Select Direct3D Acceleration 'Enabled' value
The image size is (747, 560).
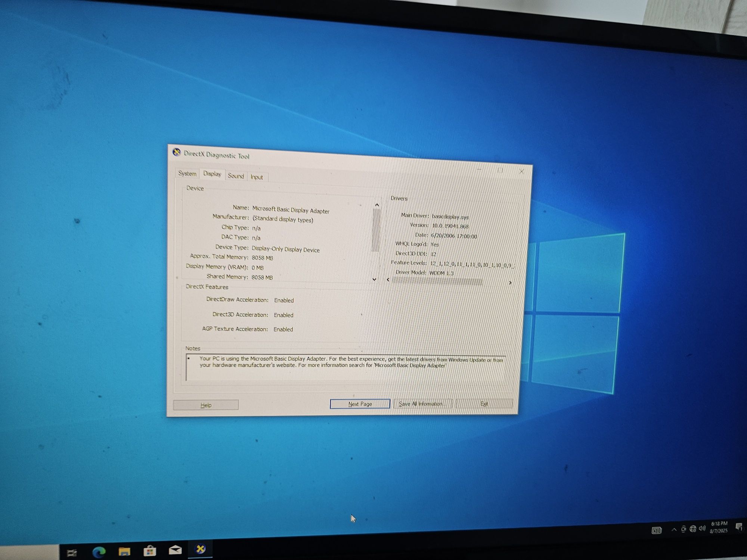(x=283, y=315)
